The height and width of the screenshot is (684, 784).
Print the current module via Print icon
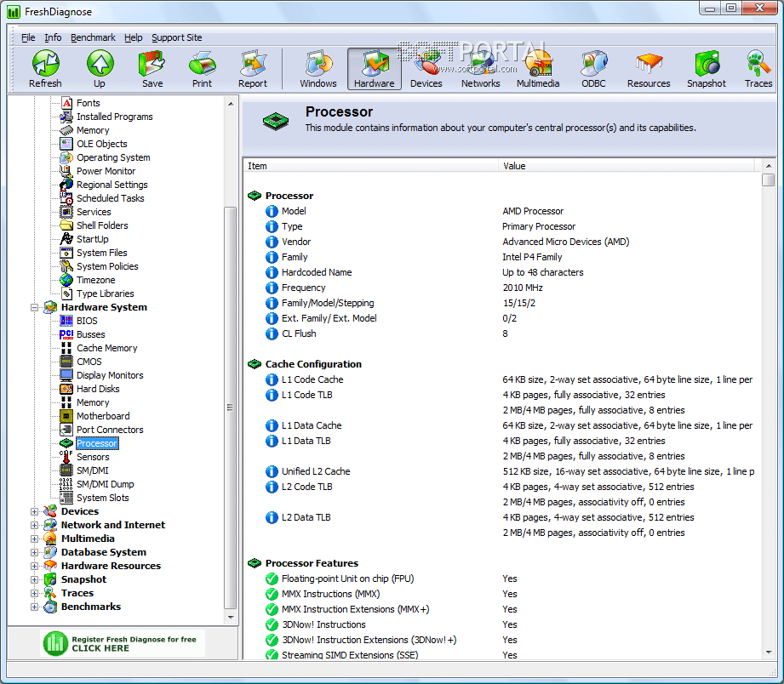(202, 68)
